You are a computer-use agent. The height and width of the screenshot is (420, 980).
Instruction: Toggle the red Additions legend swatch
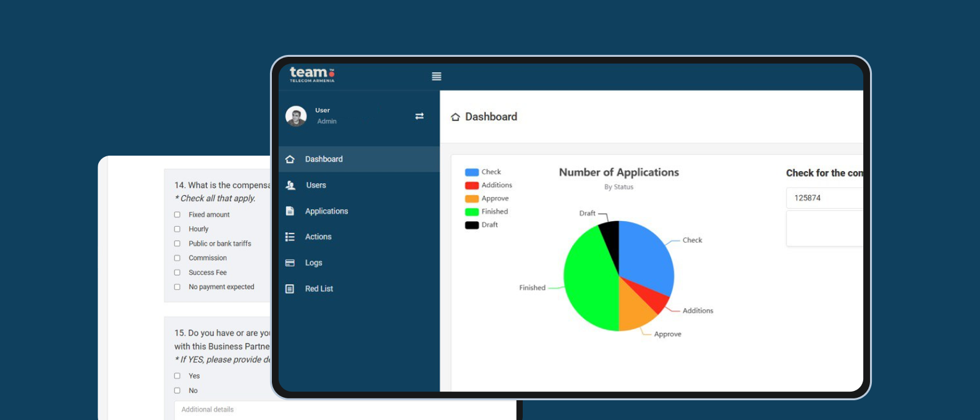click(471, 185)
